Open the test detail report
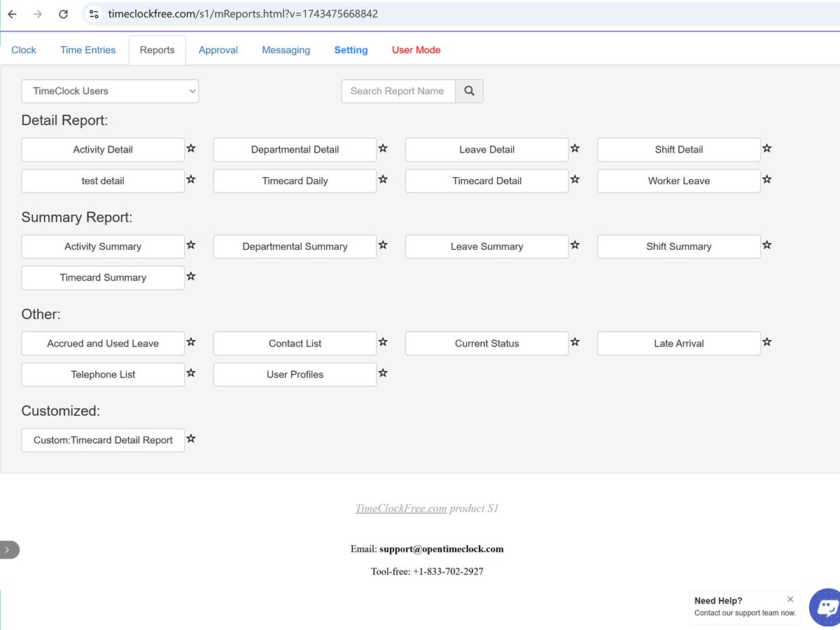The image size is (840, 630). (103, 181)
